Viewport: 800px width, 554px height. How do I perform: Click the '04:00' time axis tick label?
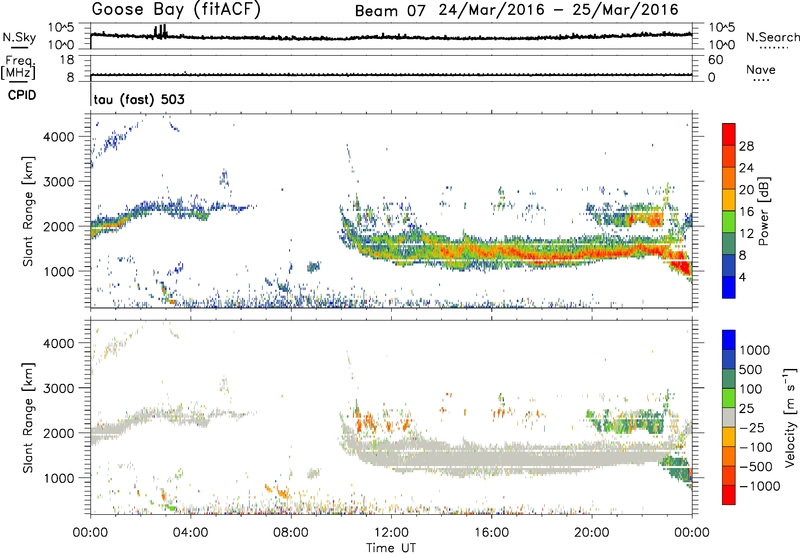[190, 533]
